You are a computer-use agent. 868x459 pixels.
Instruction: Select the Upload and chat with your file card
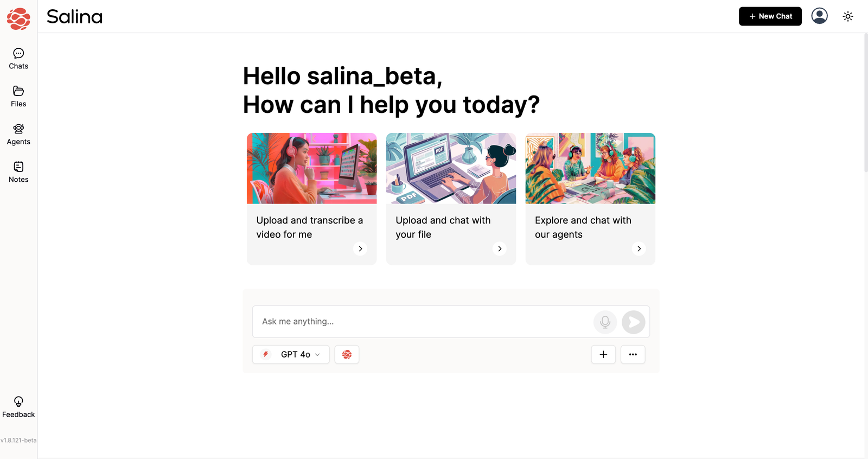tap(451, 199)
